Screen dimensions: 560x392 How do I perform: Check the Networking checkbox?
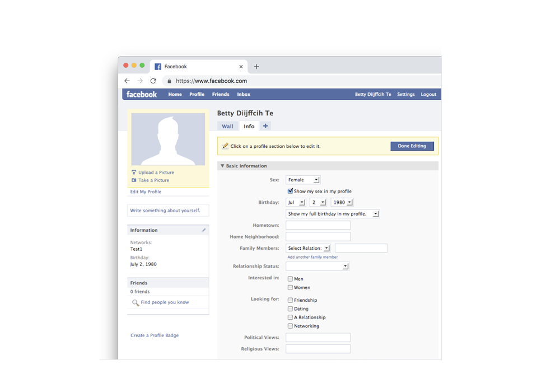point(290,326)
